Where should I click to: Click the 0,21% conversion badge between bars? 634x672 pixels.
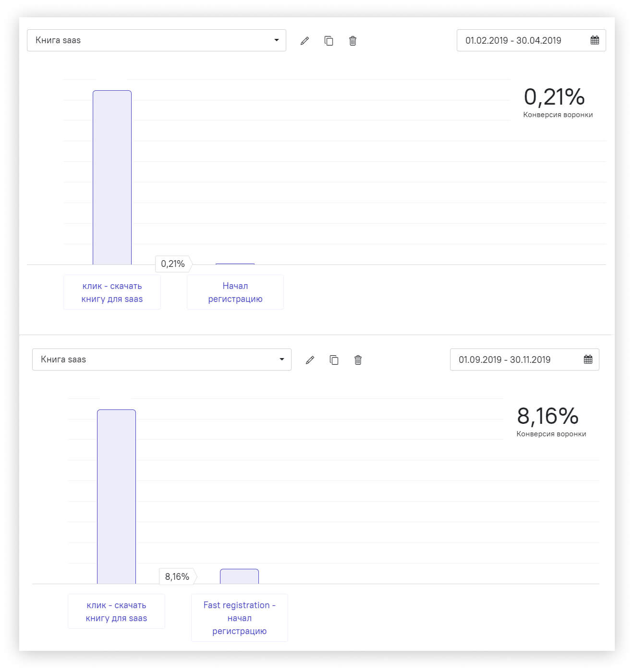tap(173, 264)
